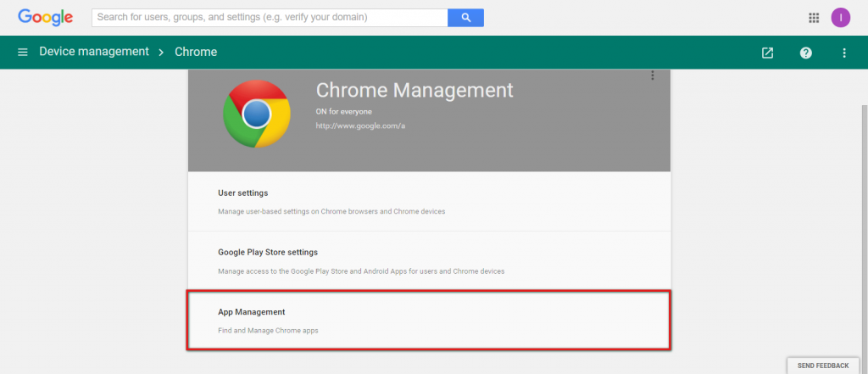Click the open-in-new-window icon

(767, 53)
